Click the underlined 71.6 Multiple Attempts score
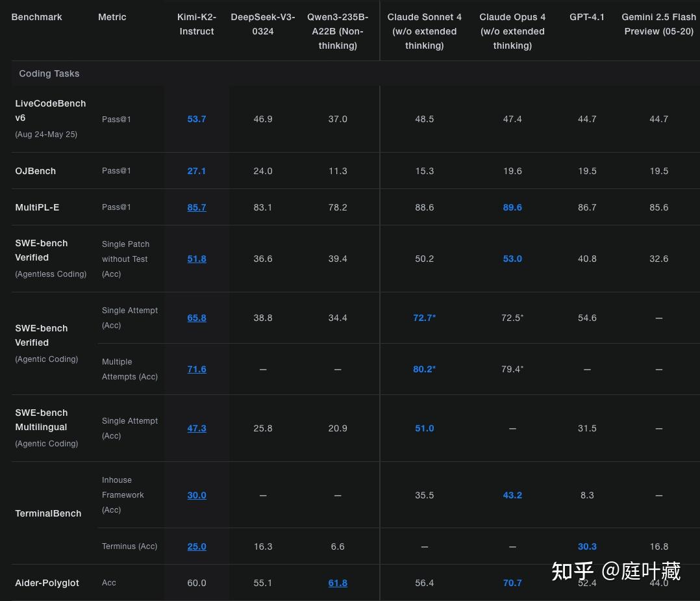700x601 pixels. coord(196,369)
